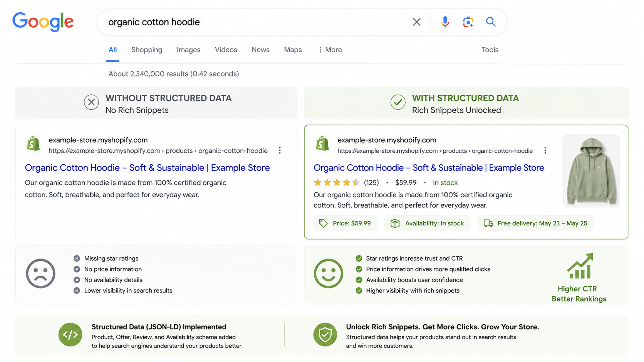
Task: Click the check bullet beside Higher visibility with rich snippets
Action: coord(359,291)
